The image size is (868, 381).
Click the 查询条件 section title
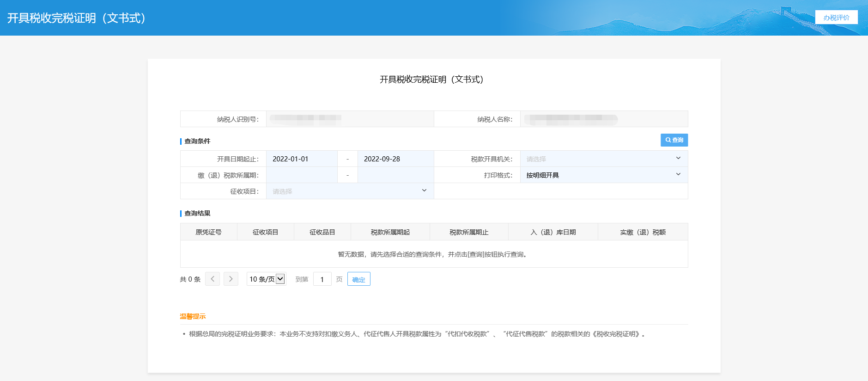point(197,141)
